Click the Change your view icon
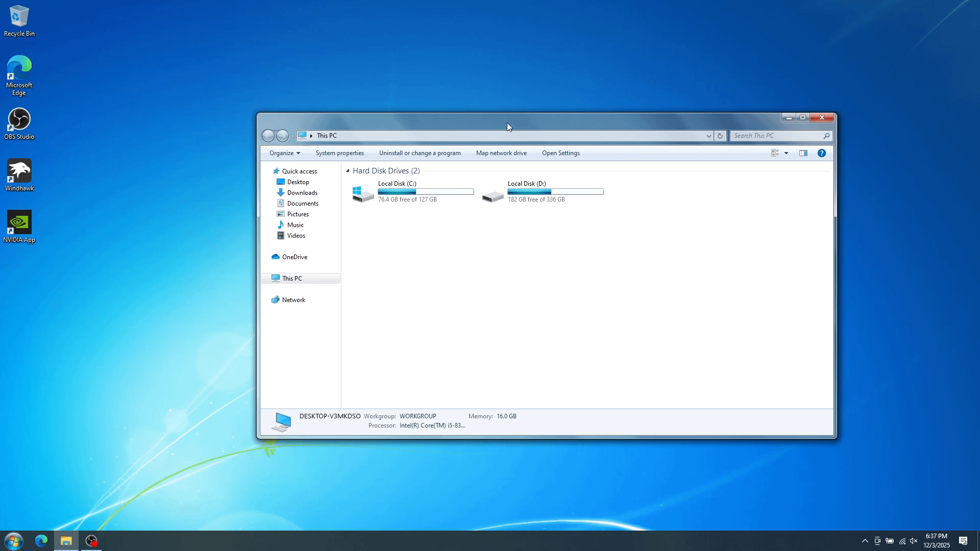The width and height of the screenshot is (980, 551). pyautogui.click(x=775, y=153)
